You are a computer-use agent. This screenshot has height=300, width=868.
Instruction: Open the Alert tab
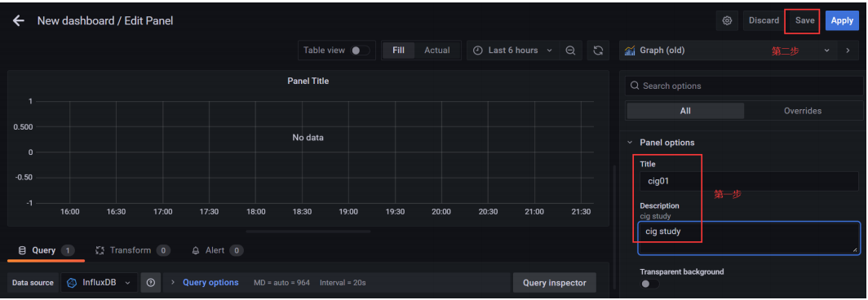click(x=217, y=250)
